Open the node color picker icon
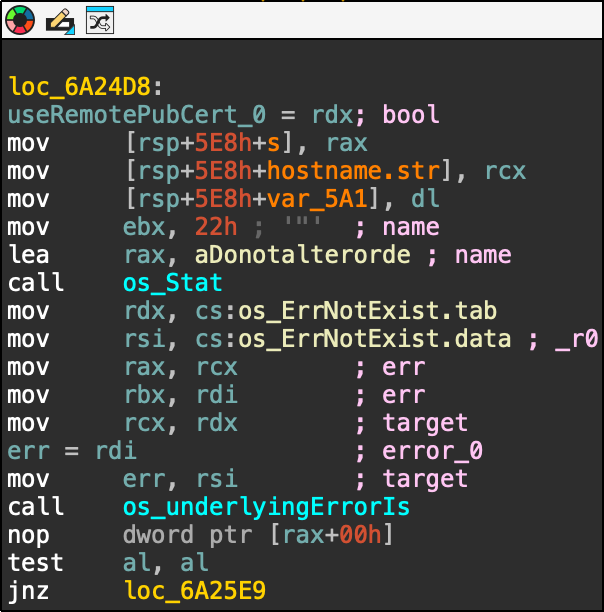Screen dimensions: 604x612 (x=20, y=19)
